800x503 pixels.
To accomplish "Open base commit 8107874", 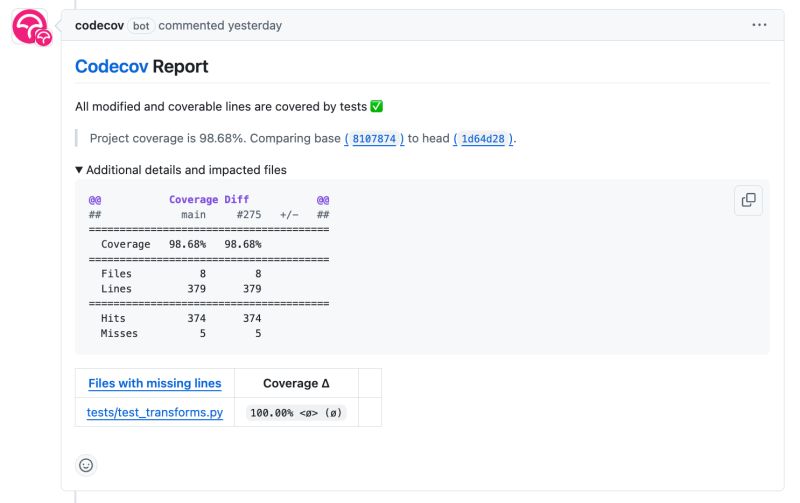I will (x=374, y=139).
